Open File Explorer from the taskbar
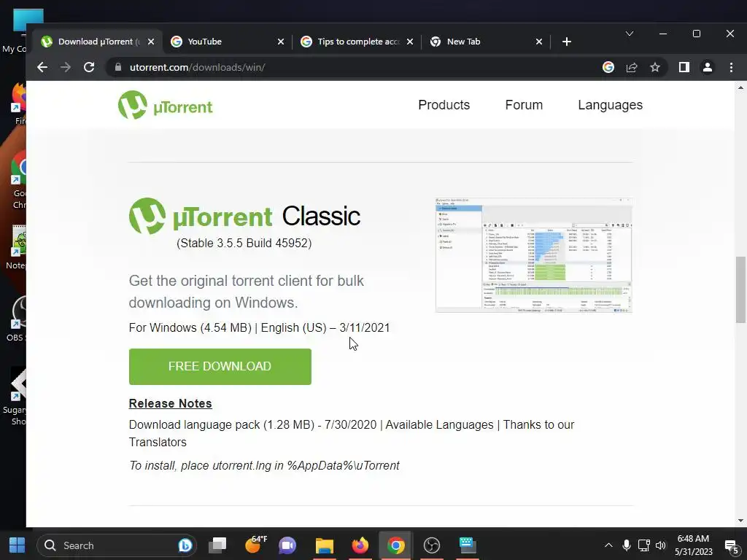 point(325,545)
